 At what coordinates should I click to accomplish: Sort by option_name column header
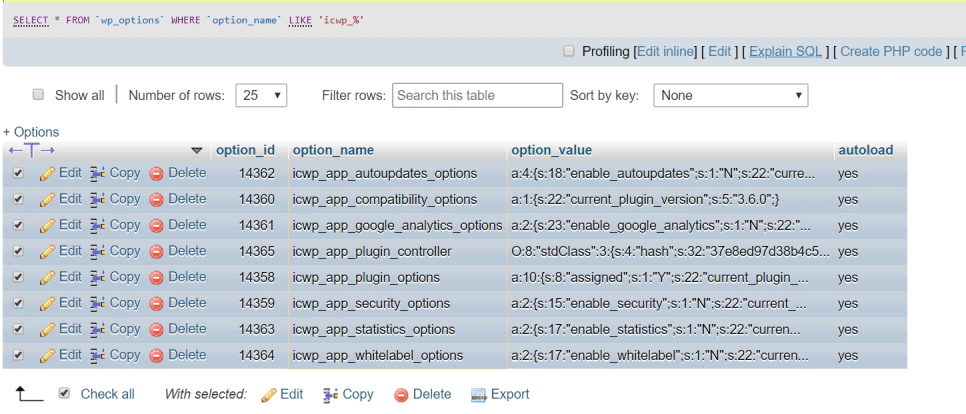tap(333, 150)
